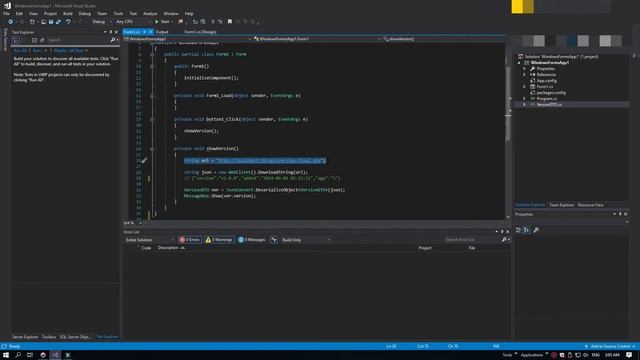Click the Error List filter icon
640x360 pixels.
click(274, 240)
